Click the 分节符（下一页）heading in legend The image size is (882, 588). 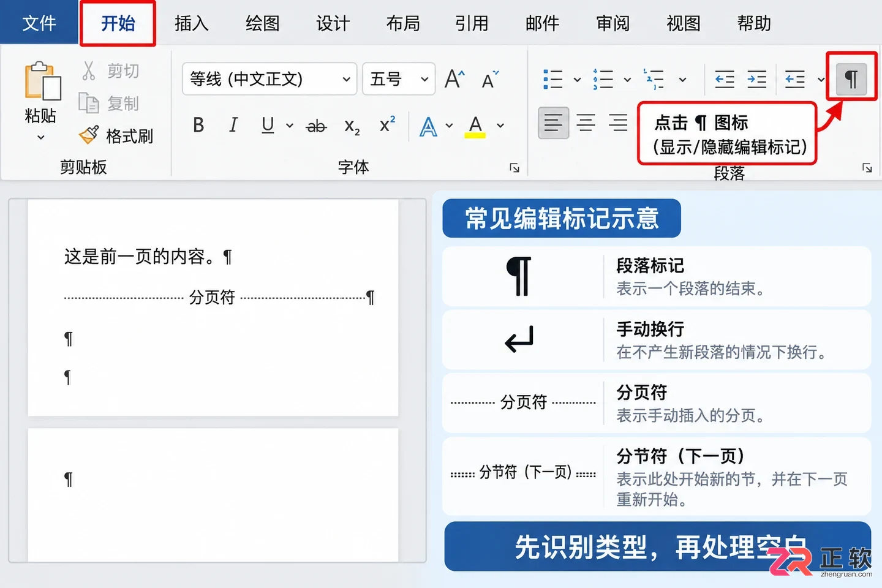682,456
